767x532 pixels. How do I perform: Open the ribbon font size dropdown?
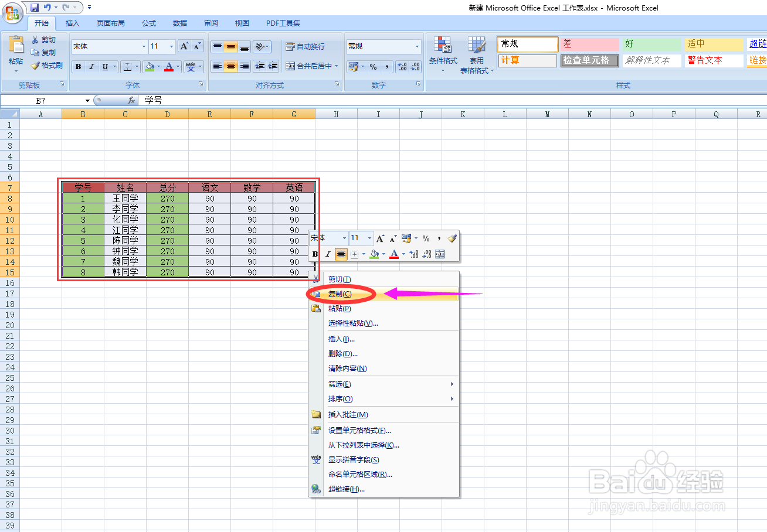tap(172, 46)
